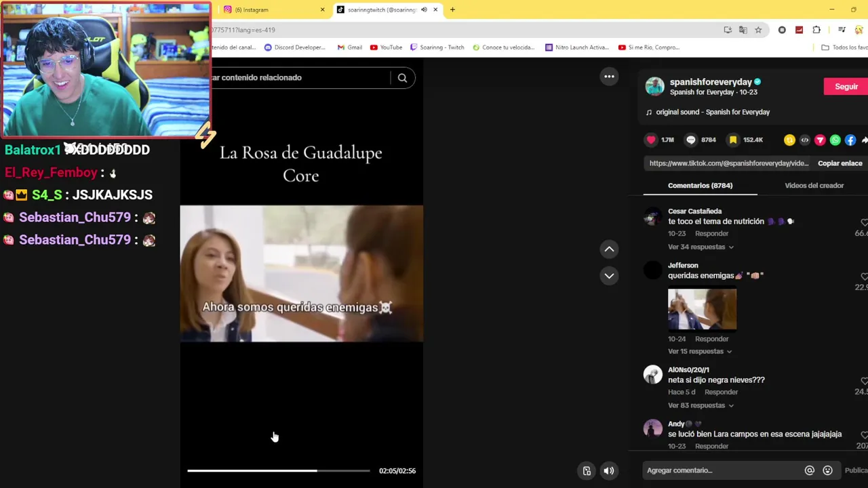The image size is (868, 488).
Task: Expand Ver 15 respuestas under Jefferson
Action: [700, 351]
